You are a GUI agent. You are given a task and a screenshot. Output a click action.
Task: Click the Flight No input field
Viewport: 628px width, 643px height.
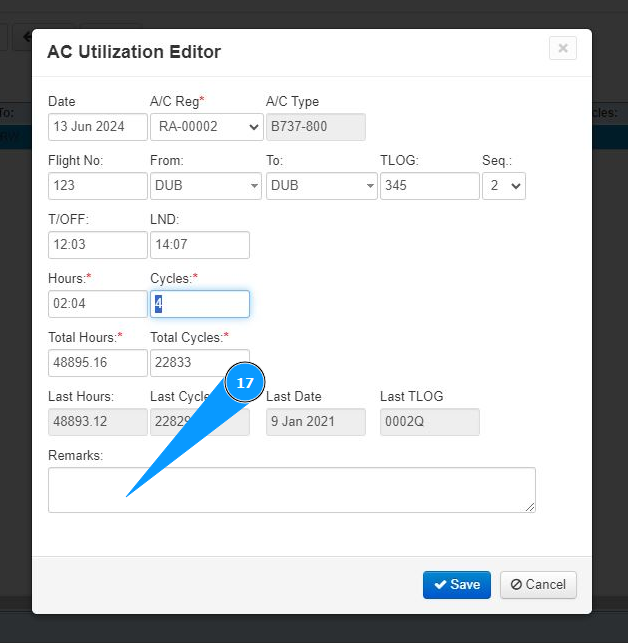97,186
